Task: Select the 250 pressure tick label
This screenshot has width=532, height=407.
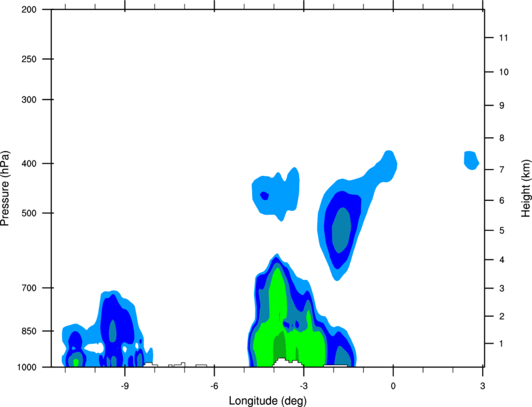Action: click(x=29, y=59)
